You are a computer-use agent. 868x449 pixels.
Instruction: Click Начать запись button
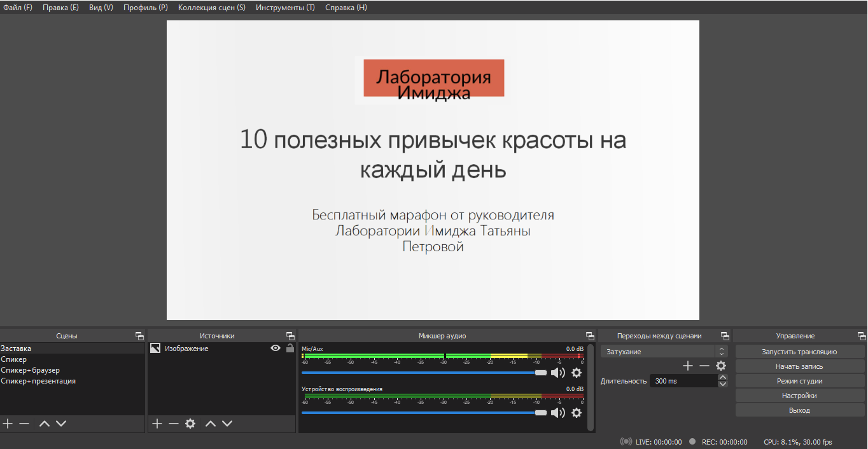799,366
